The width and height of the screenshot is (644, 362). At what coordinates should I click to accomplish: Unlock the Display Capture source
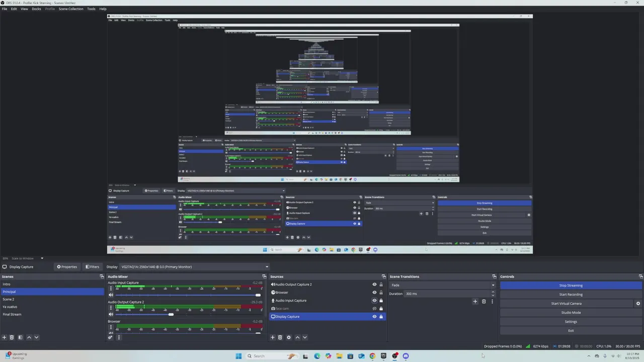coord(381,317)
